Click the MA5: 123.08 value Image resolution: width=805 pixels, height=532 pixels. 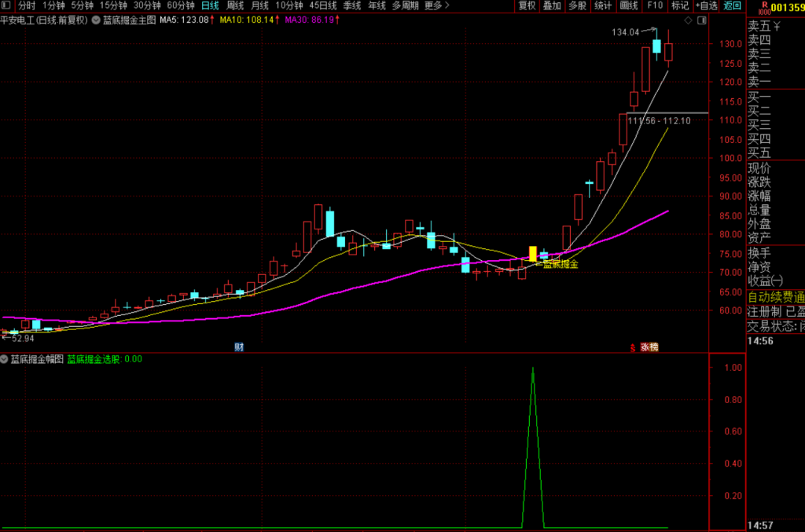185,20
